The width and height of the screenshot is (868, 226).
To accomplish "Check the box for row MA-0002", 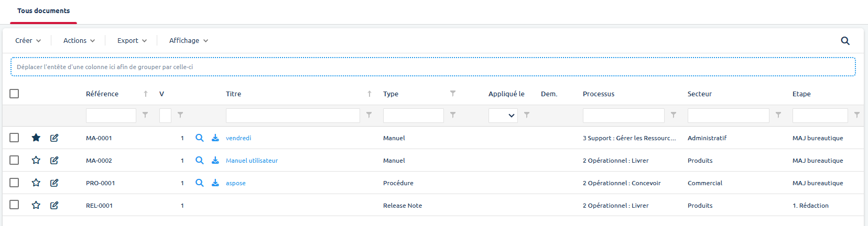I will click(x=14, y=160).
